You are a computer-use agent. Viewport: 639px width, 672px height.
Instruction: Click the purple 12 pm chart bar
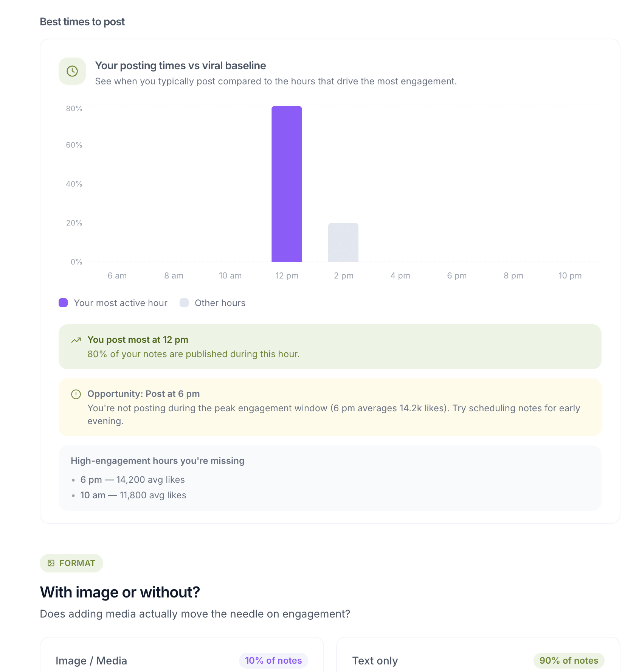point(287,184)
